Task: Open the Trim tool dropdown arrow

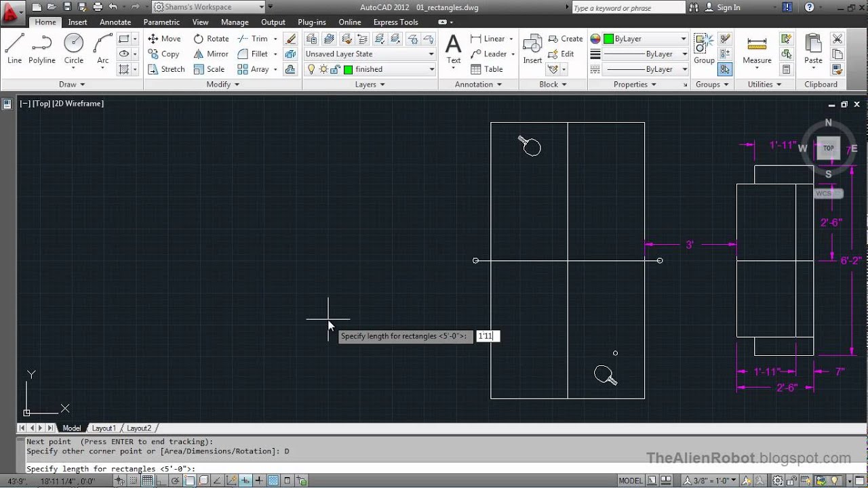Action: coord(275,39)
